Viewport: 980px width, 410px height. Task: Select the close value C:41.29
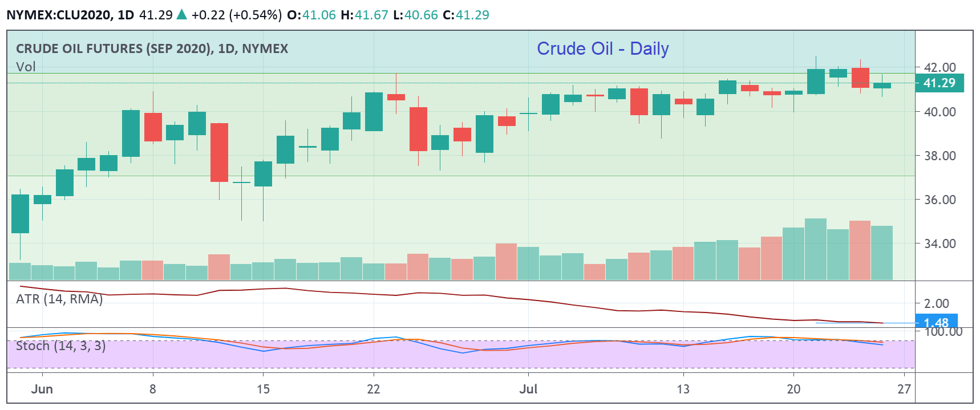point(466,15)
